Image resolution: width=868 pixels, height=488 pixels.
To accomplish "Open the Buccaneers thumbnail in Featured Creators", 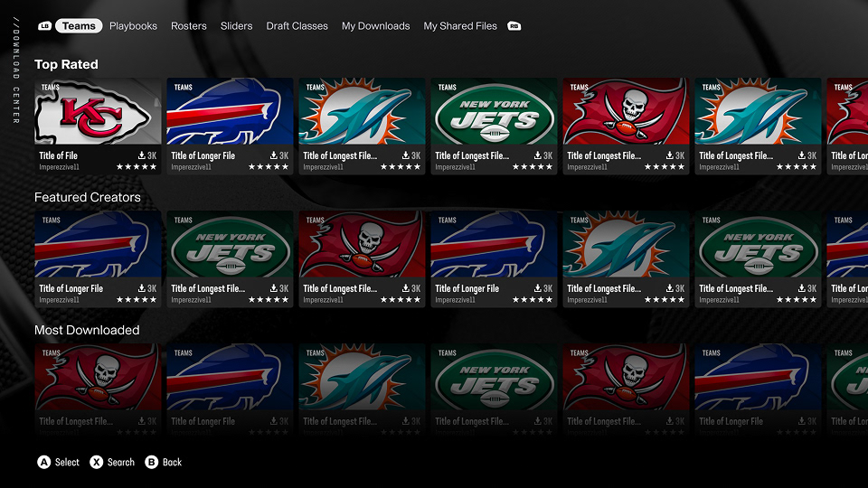I will click(362, 244).
